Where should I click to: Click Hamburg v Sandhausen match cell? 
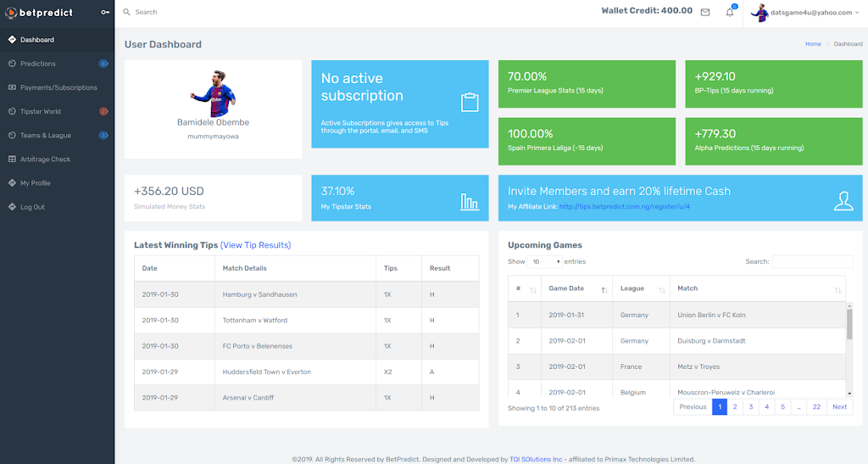(295, 294)
